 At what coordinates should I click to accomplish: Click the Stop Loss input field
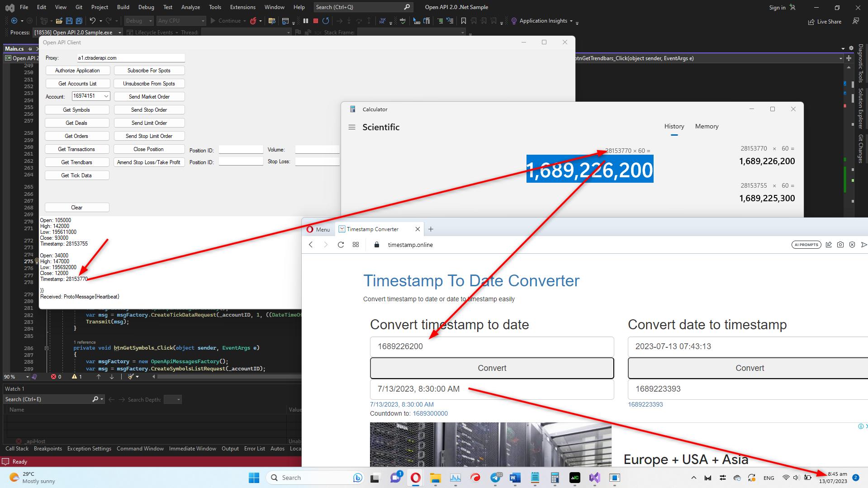(318, 161)
